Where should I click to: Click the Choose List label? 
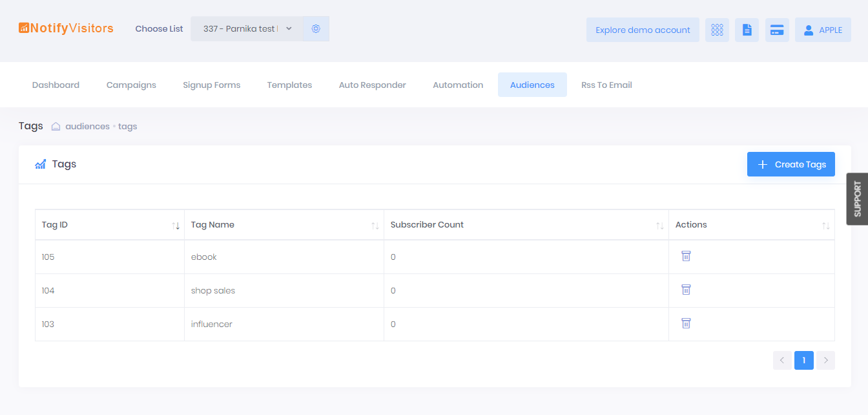pyautogui.click(x=159, y=29)
